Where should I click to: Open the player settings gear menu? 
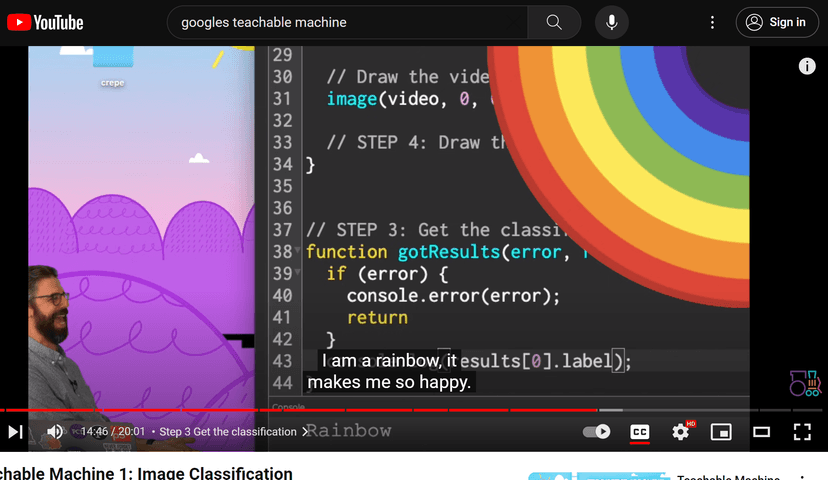coord(681,432)
